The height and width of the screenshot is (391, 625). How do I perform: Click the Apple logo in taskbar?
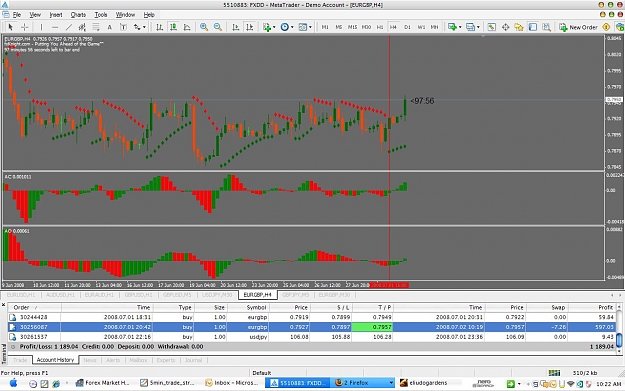(13, 383)
